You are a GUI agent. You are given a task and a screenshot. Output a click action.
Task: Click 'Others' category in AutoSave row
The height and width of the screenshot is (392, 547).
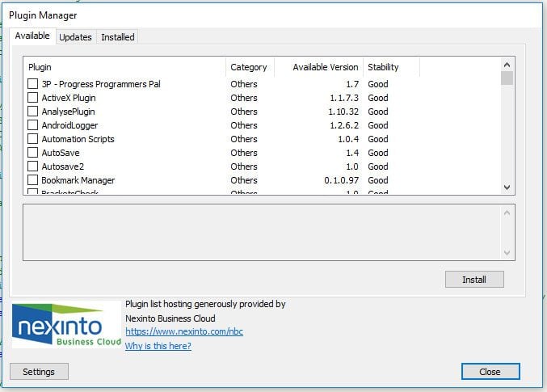coord(244,153)
